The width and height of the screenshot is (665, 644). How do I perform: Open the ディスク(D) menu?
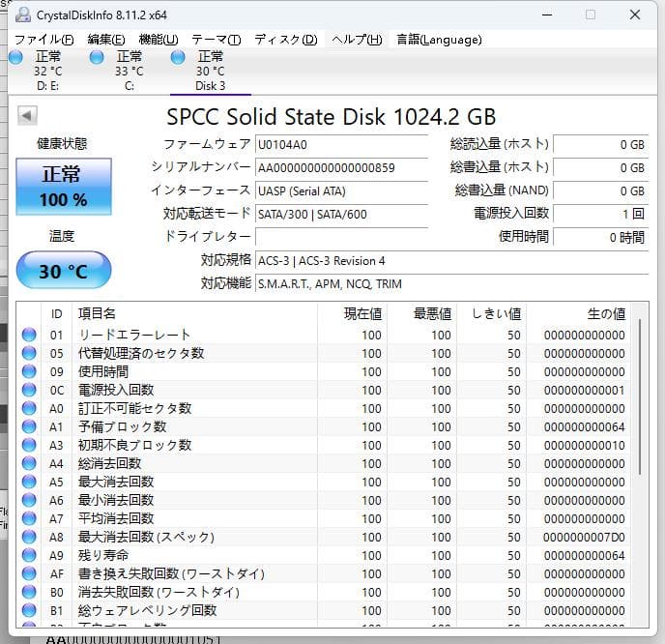coord(286,40)
